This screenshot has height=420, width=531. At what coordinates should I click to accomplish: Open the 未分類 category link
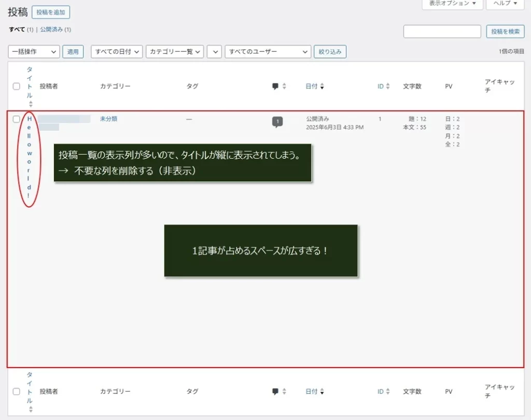point(109,119)
